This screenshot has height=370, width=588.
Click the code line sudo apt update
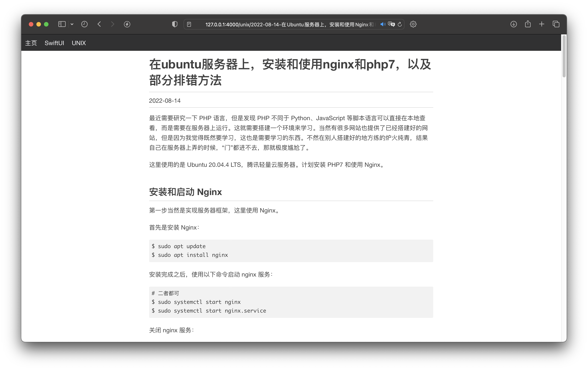tap(178, 246)
